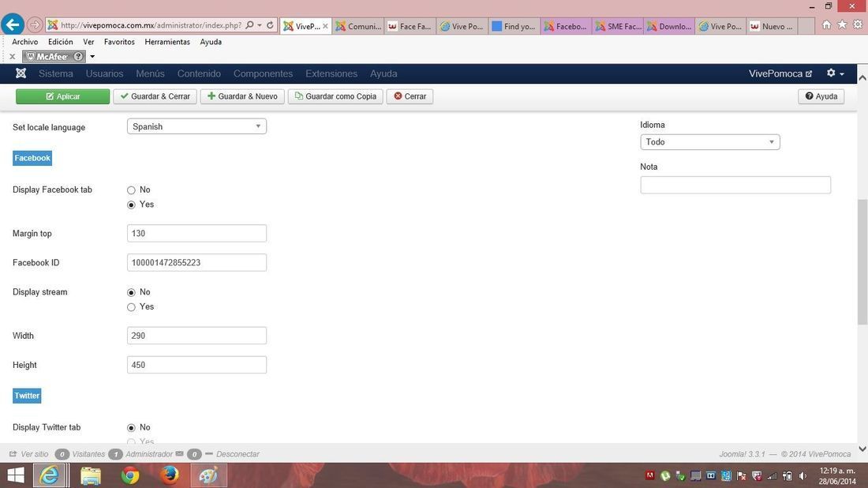The height and width of the screenshot is (488, 868).
Task: Click Guardar & Cerrar button
Action: pyautogui.click(x=155, y=96)
